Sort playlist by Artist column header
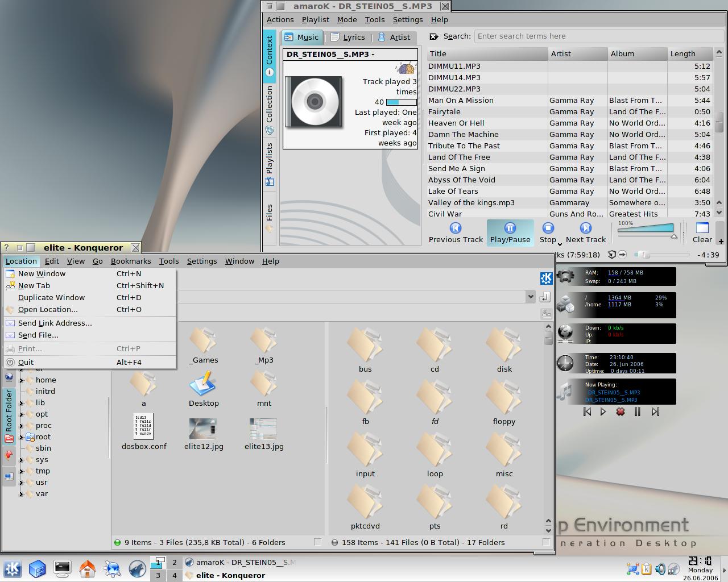The width and height of the screenshot is (728, 582). click(578, 53)
